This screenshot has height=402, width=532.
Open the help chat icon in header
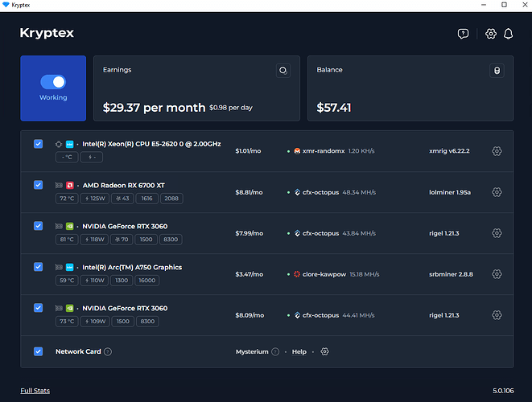click(x=463, y=34)
